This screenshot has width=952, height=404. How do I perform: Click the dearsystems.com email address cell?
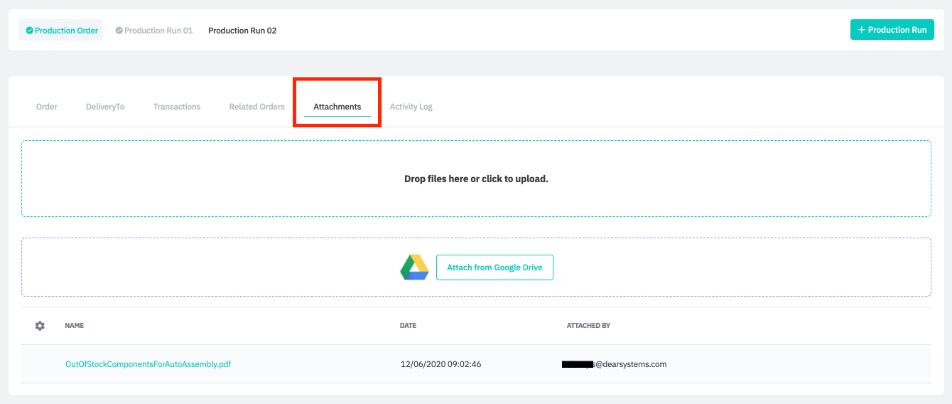[x=615, y=364]
